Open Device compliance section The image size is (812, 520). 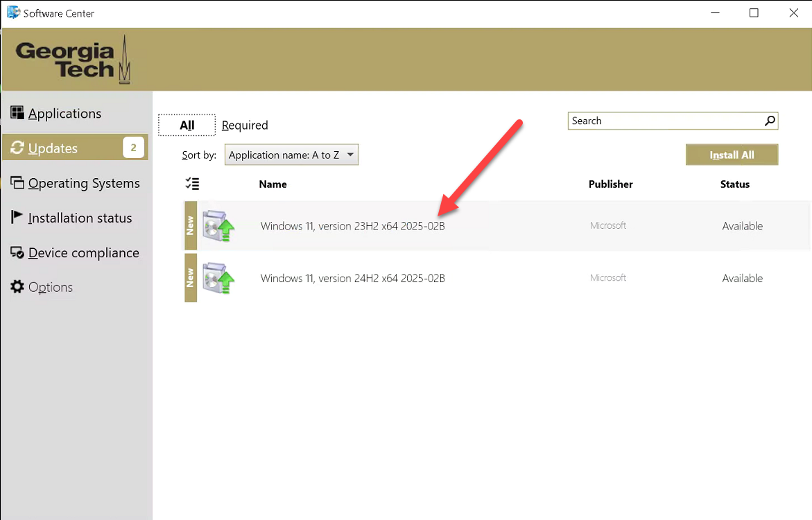[x=83, y=253]
